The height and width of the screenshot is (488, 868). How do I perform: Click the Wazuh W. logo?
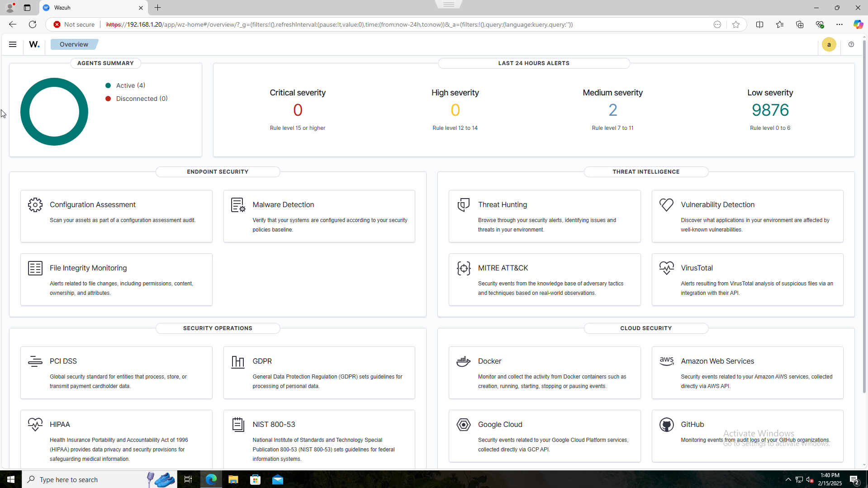click(x=34, y=44)
